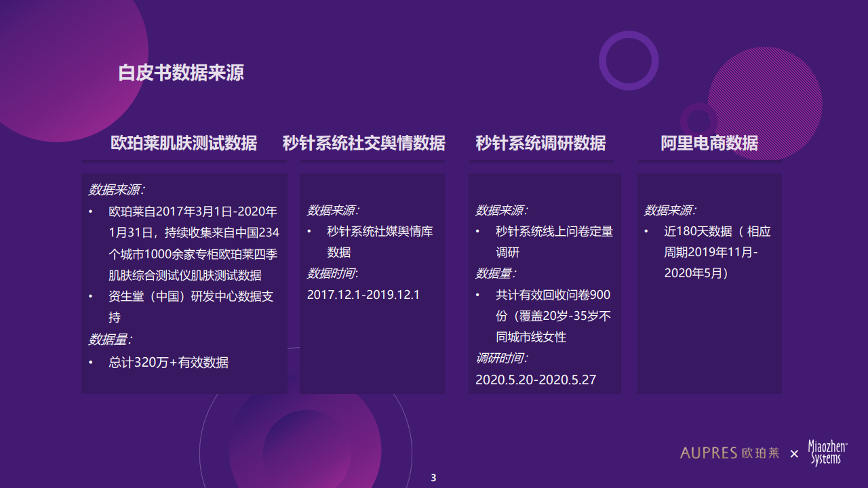Viewport: 868px width, 488px height.
Task: Click 数据来源 label in the 社交舆情数据 card
Action: tap(333, 210)
